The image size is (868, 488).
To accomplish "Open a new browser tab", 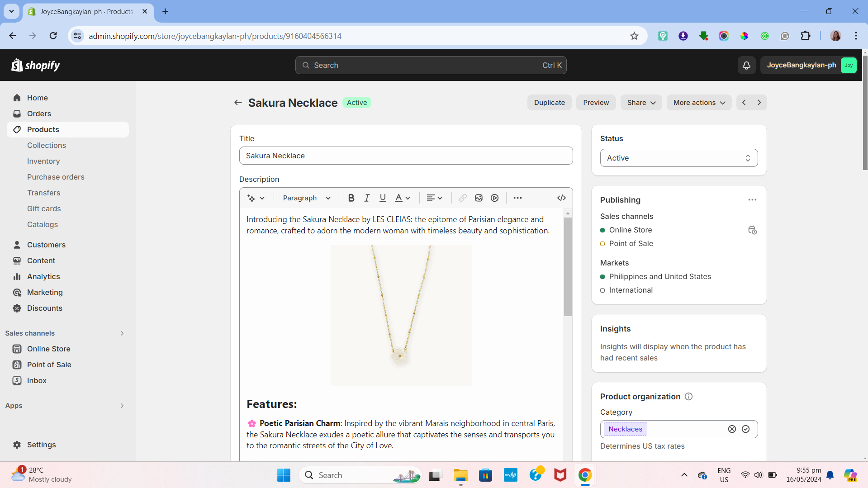I will tap(166, 11).
